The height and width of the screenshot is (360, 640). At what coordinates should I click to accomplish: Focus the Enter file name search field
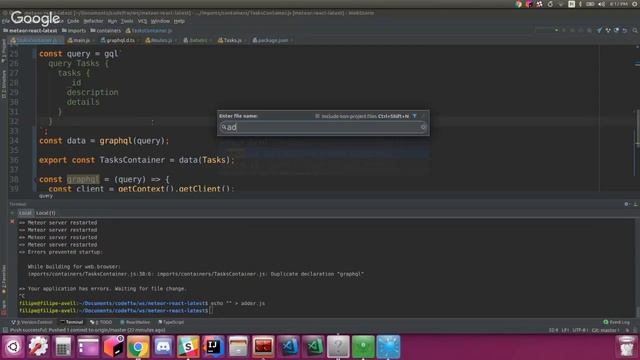323,127
